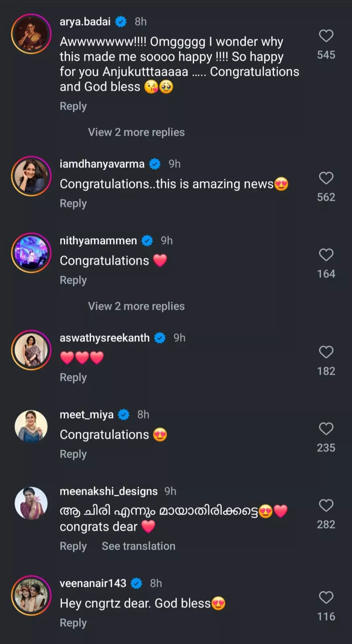This screenshot has height=644, width=352.
Task: Expand replies under arya.badai's comment
Action: (136, 132)
